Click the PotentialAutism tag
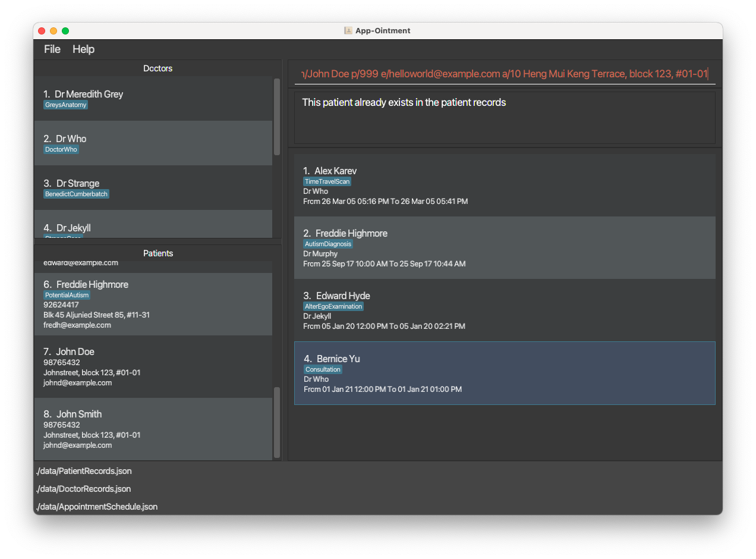 (67, 295)
